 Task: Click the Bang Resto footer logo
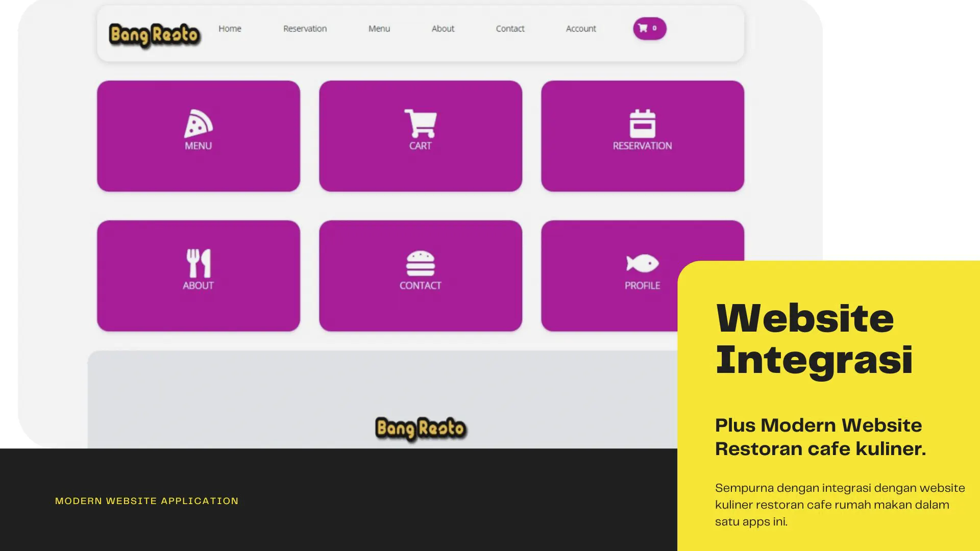click(x=420, y=427)
